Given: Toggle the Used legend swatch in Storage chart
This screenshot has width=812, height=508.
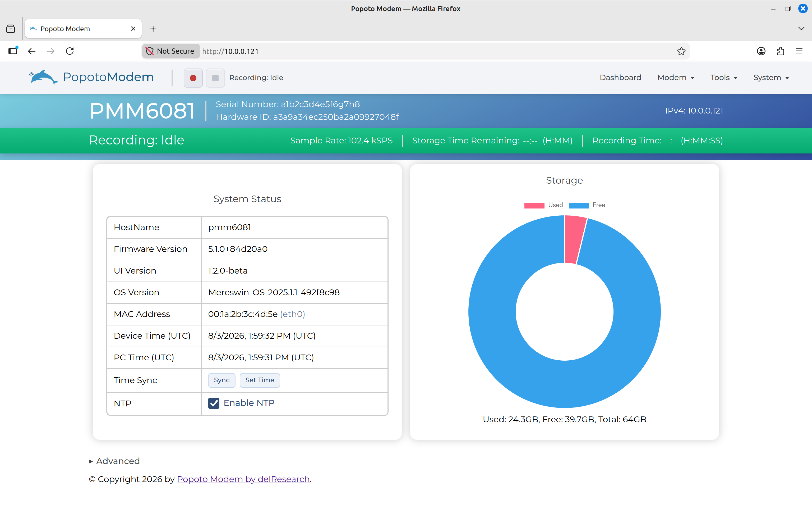Looking at the screenshot, I should point(534,205).
